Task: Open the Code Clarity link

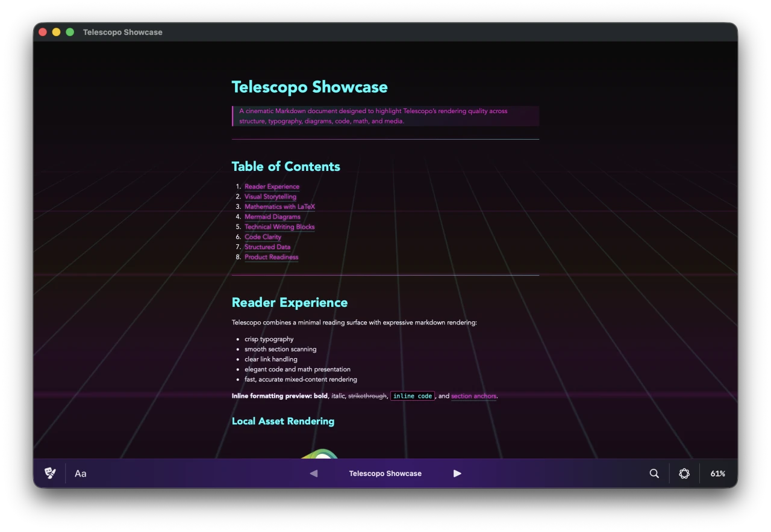Action: [x=263, y=237]
